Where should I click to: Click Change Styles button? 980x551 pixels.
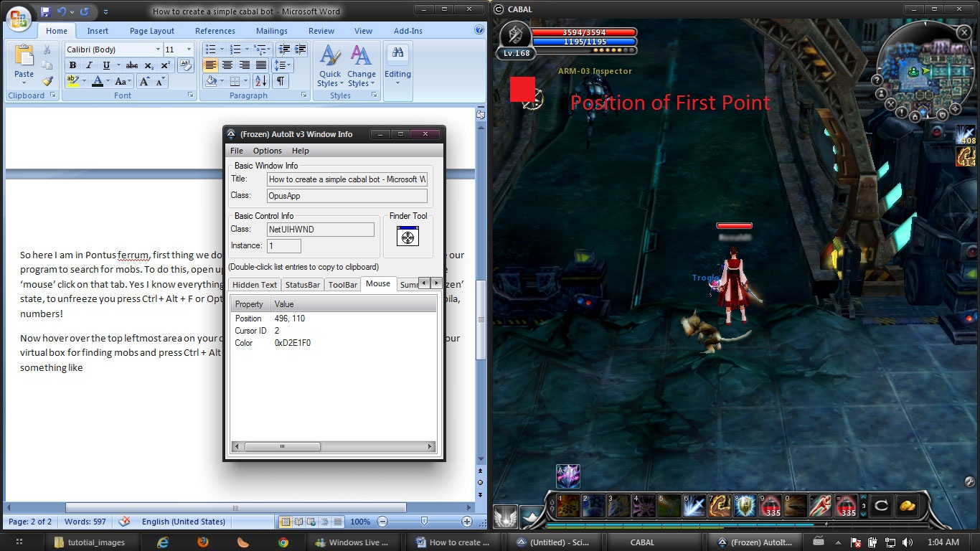click(x=362, y=65)
